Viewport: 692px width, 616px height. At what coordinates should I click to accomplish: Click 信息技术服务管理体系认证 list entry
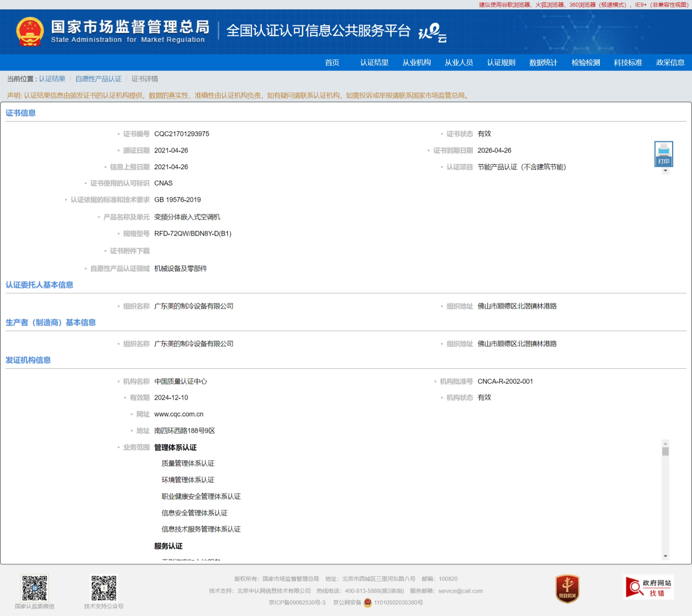click(x=201, y=529)
